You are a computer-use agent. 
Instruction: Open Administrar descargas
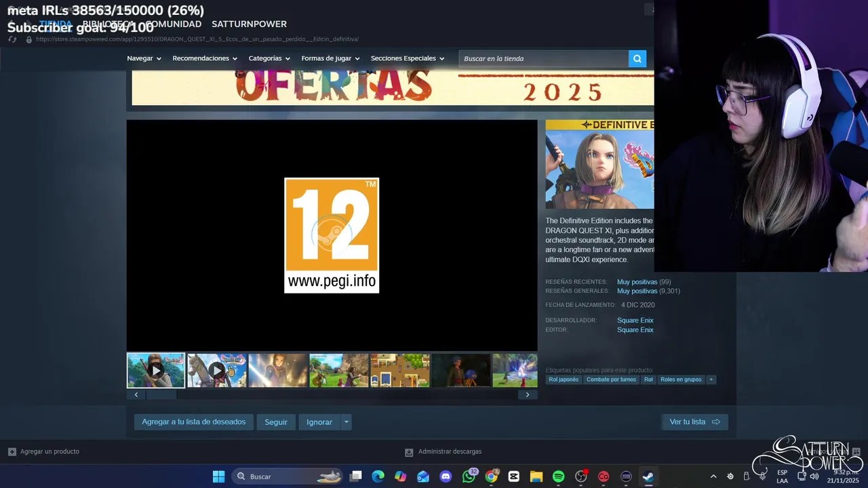[x=443, y=451]
